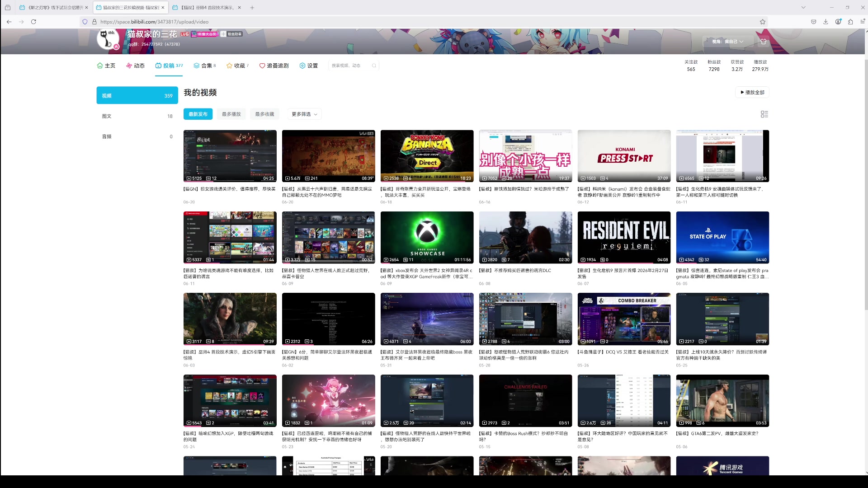Image resolution: width=868 pixels, height=488 pixels.
Task: Click the 获赞数 3.2万 stat
Action: (737, 66)
